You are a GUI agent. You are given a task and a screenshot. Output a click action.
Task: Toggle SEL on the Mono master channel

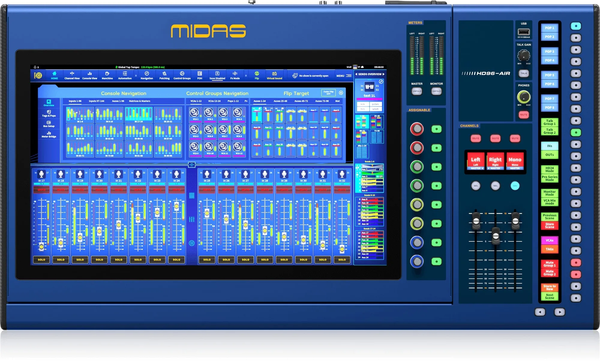pos(515,186)
